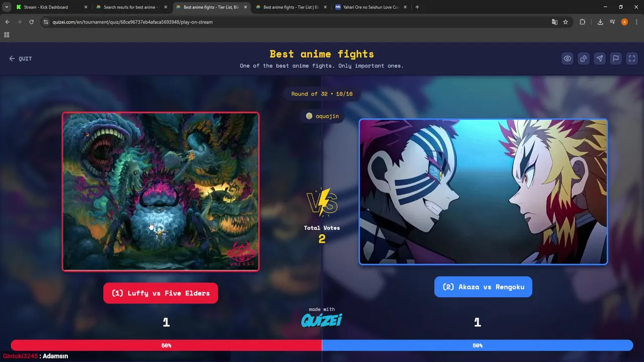Vote for (2) Akaza vs Rengoku button
This screenshot has width=644, height=362.
[x=483, y=287]
